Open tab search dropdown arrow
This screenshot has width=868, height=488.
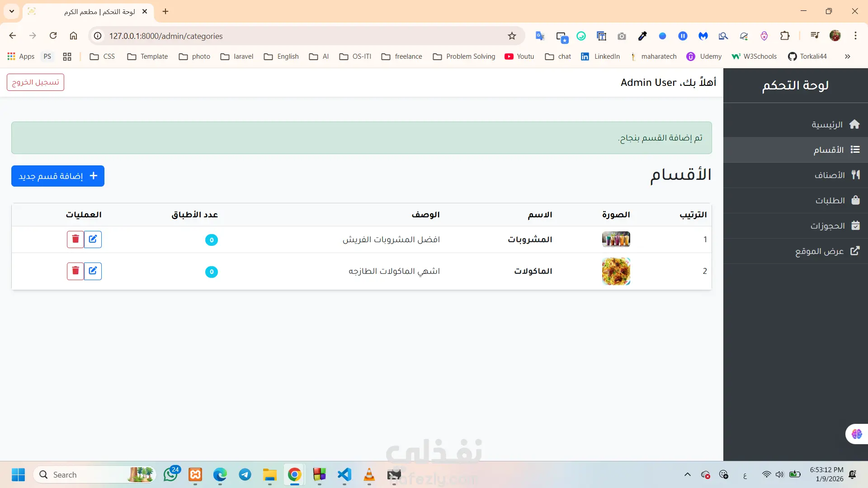click(x=12, y=11)
